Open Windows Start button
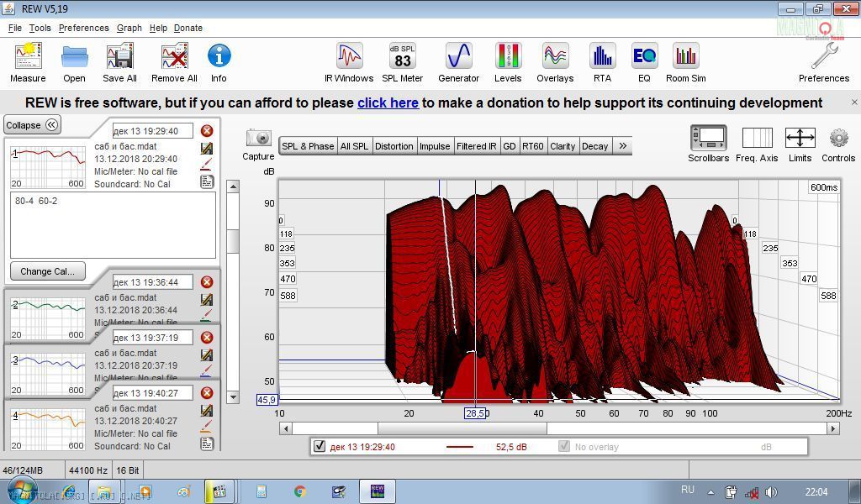Screen dimensions: 861x504 23,491
